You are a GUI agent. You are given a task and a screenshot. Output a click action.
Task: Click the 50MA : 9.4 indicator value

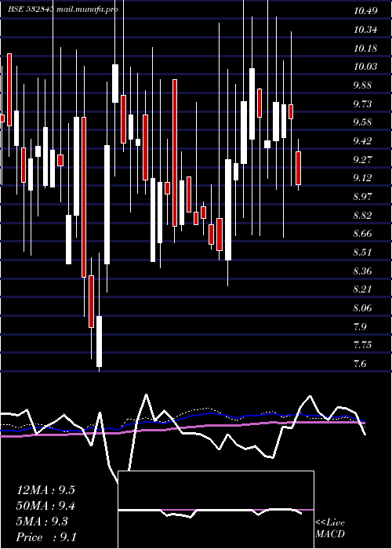click(45, 506)
